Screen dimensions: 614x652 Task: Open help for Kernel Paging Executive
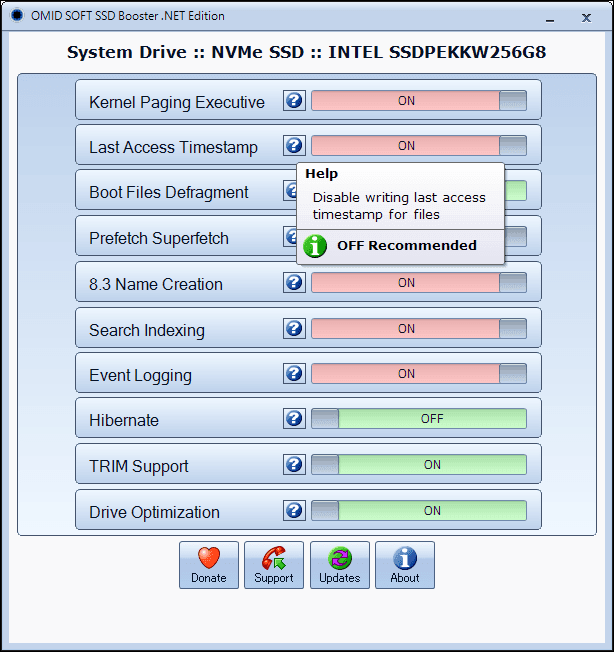tap(294, 101)
